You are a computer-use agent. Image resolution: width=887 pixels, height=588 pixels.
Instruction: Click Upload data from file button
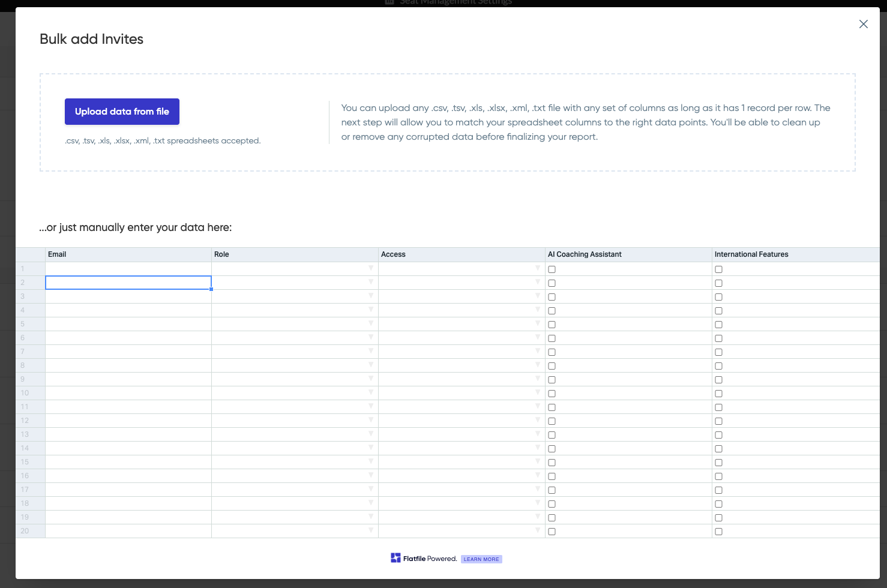[x=122, y=112]
